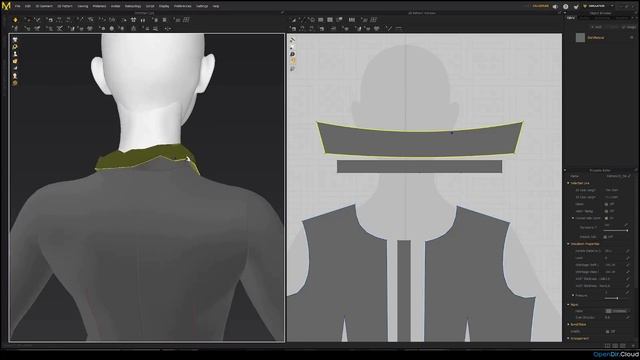Select the curved collar pattern piece in 2D window

coord(420,143)
